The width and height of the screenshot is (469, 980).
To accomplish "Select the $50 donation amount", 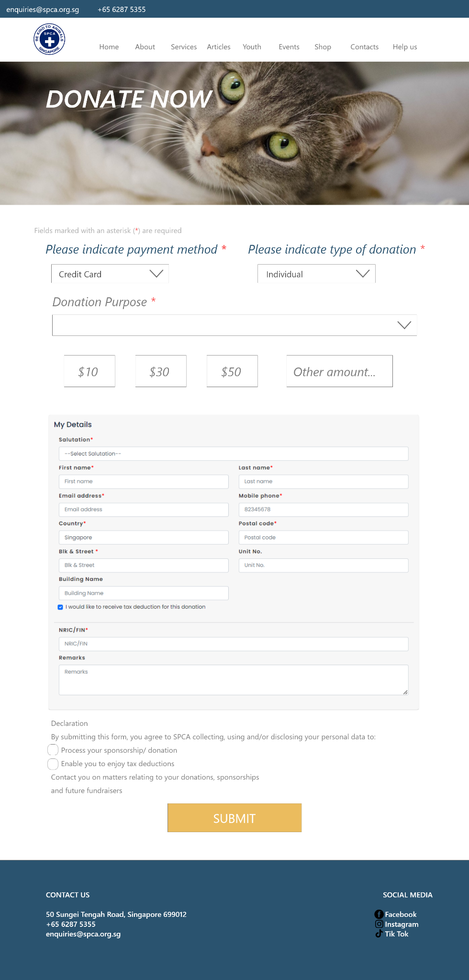I will [232, 371].
